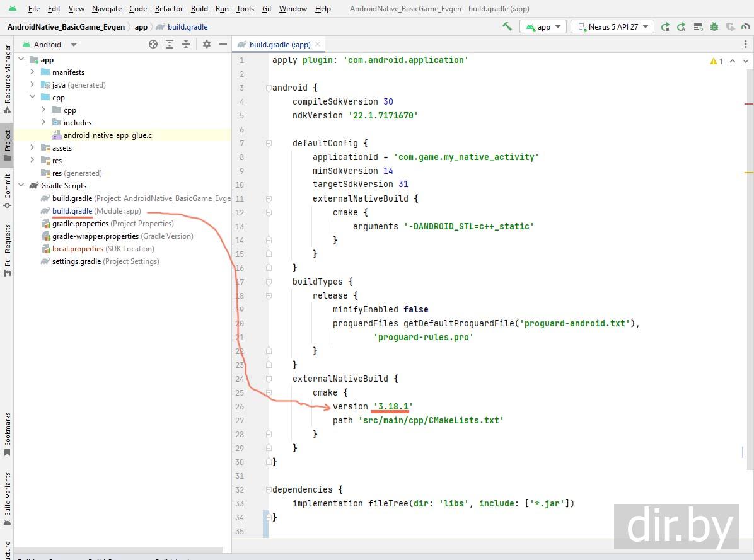754x560 pixels.
Task: Open Project panel gear options
Action: (x=207, y=44)
